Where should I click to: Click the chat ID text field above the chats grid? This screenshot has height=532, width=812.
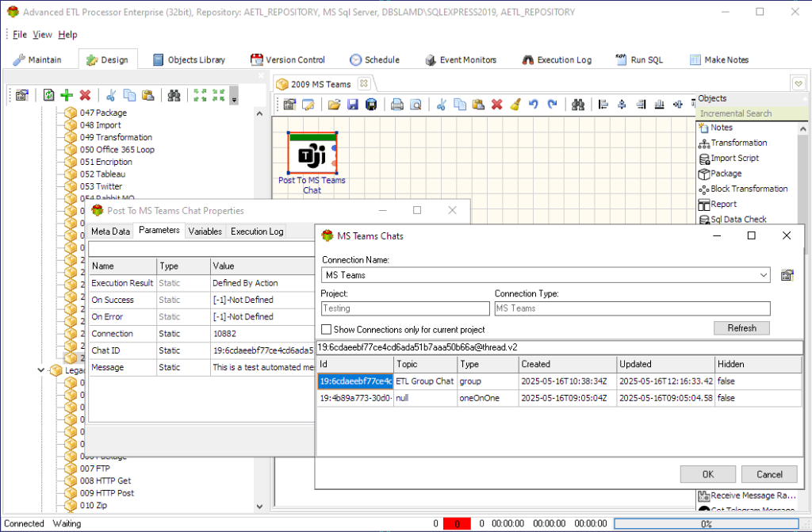coord(559,347)
